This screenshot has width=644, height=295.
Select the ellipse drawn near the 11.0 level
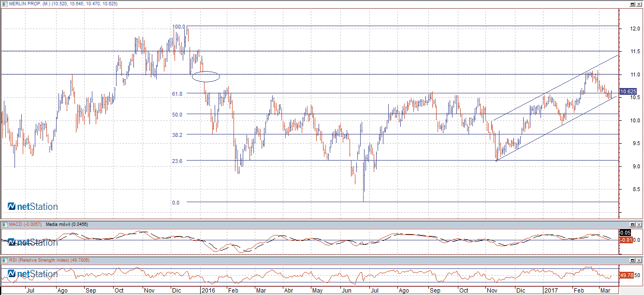click(x=206, y=76)
